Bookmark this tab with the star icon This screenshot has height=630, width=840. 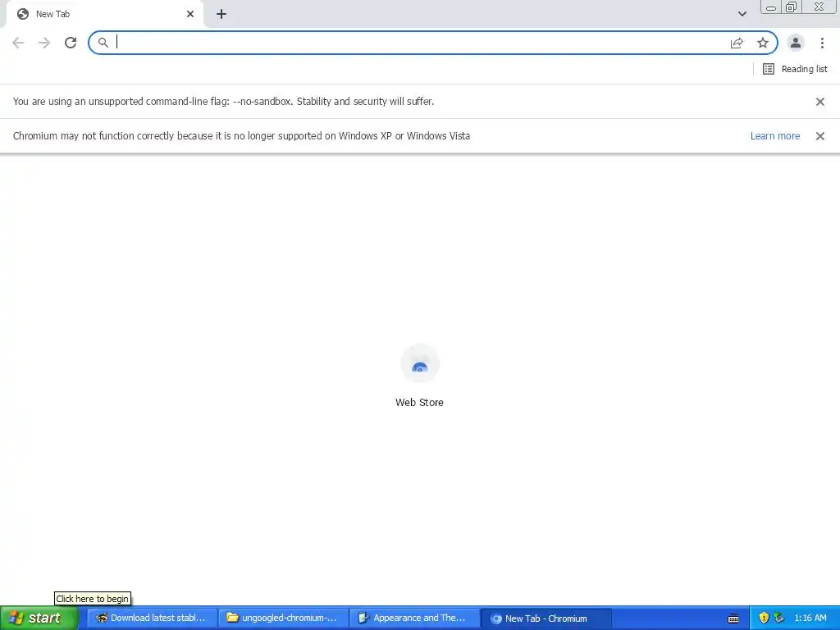point(763,43)
